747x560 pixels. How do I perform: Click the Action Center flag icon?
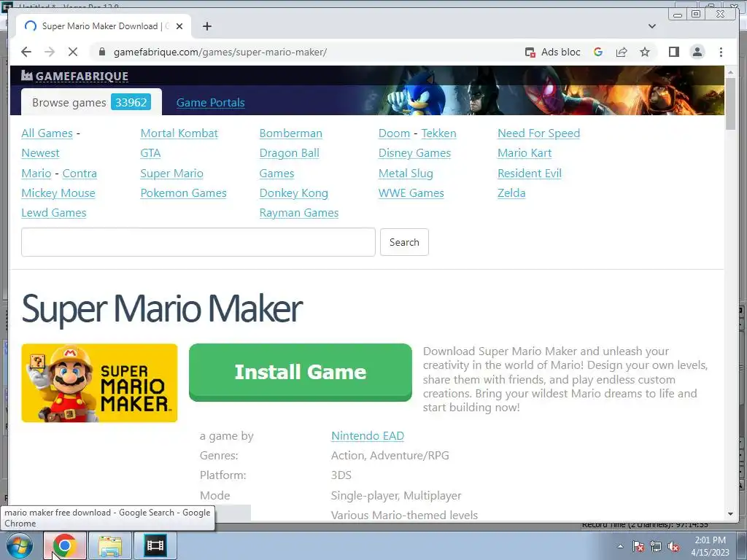(x=638, y=546)
